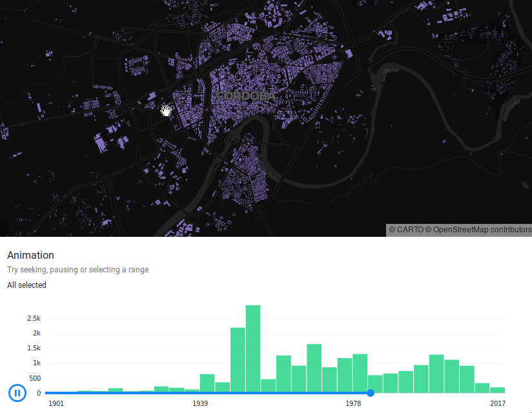
Task: Click the 0 value label on the y-axis
Action: (x=37, y=392)
